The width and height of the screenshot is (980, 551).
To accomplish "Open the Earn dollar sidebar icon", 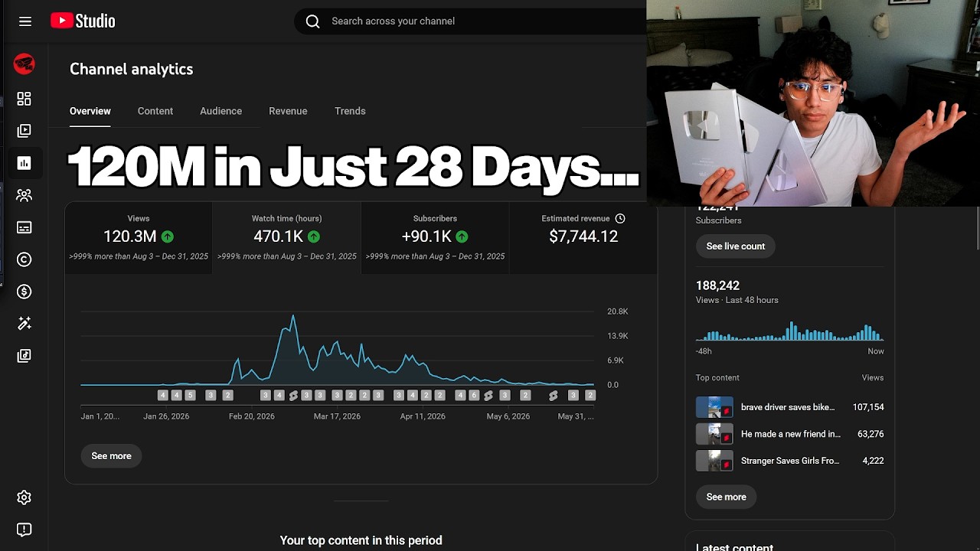I will [24, 292].
